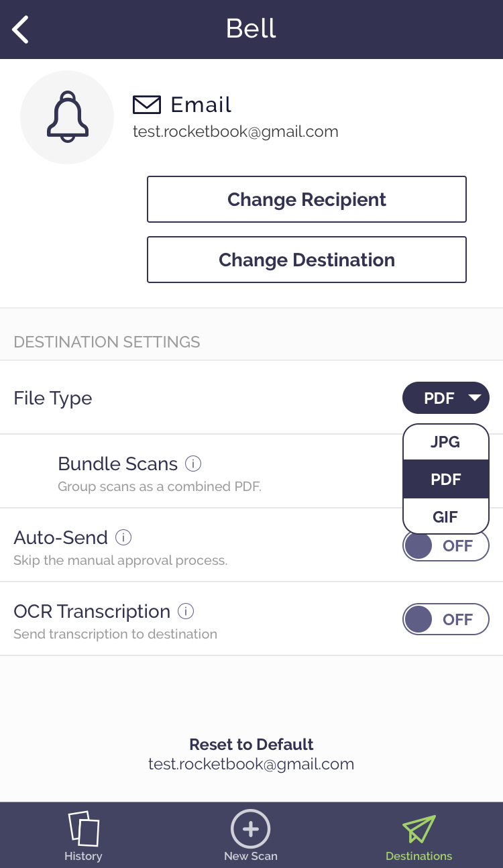Go to Destinations paper plane tab

click(419, 829)
